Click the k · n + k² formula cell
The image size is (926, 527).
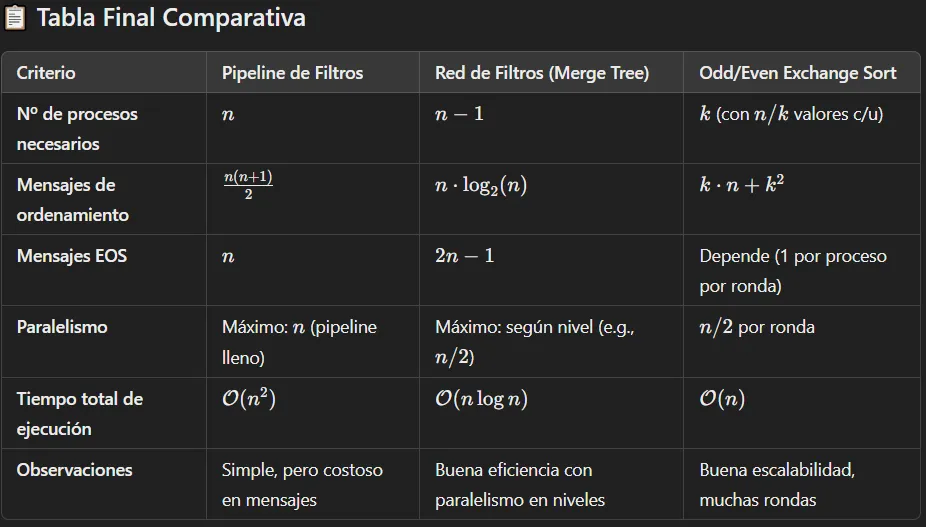tap(741, 184)
